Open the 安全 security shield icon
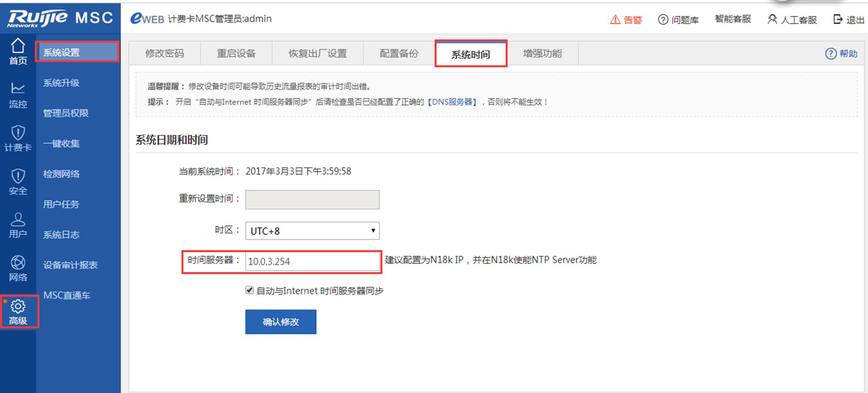This screenshot has width=868, height=393. point(18,176)
